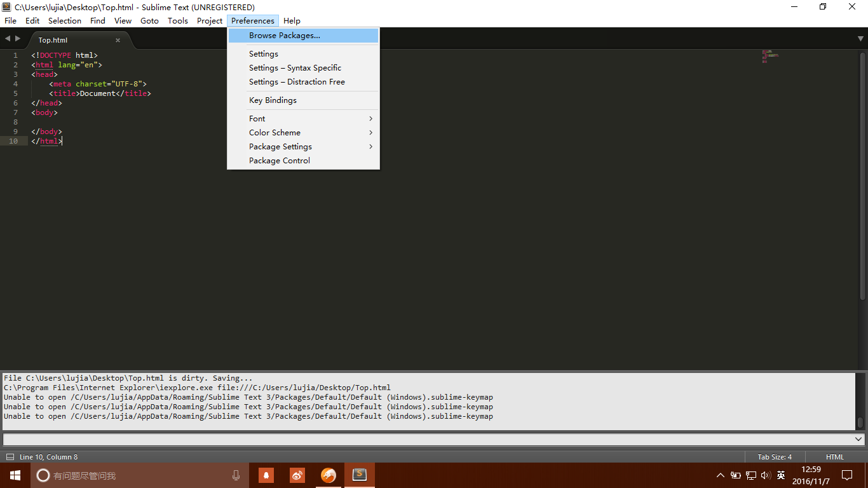Image resolution: width=868 pixels, height=488 pixels.
Task: Open the Find menu
Action: coord(98,21)
